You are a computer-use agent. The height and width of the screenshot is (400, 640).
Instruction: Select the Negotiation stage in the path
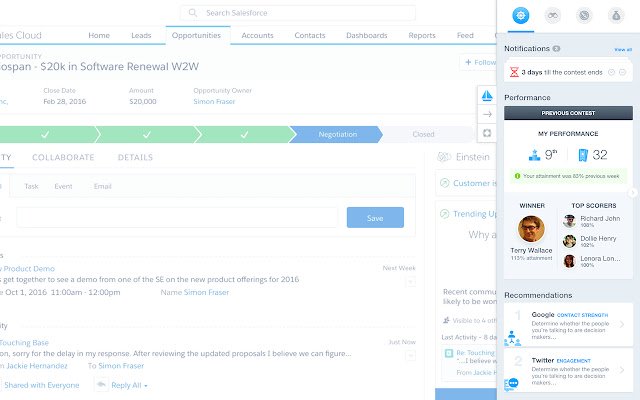point(337,134)
